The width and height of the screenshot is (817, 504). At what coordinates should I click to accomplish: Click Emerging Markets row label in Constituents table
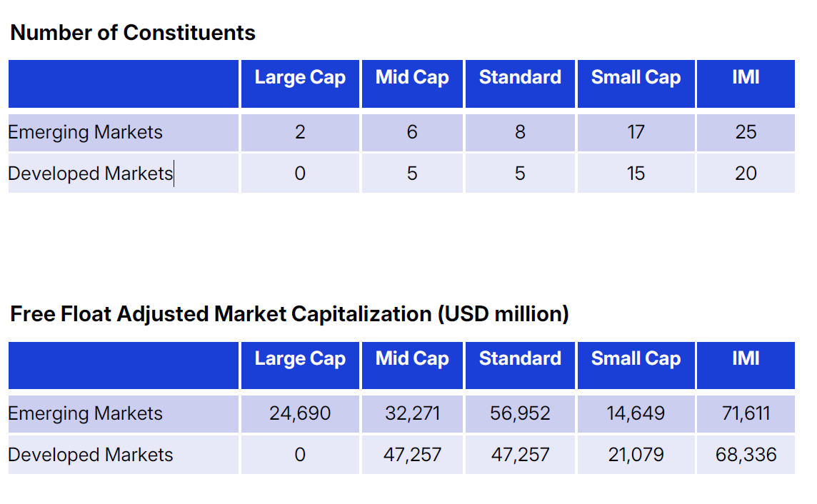click(x=86, y=133)
